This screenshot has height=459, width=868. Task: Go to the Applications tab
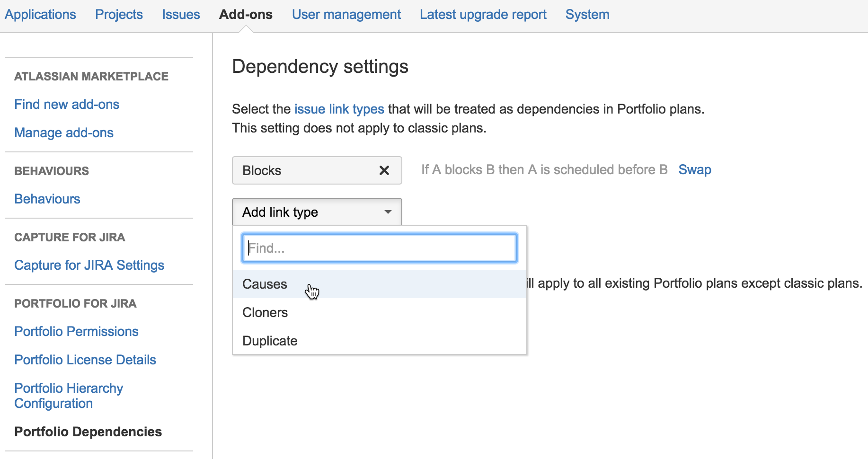pyautogui.click(x=40, y=15)
